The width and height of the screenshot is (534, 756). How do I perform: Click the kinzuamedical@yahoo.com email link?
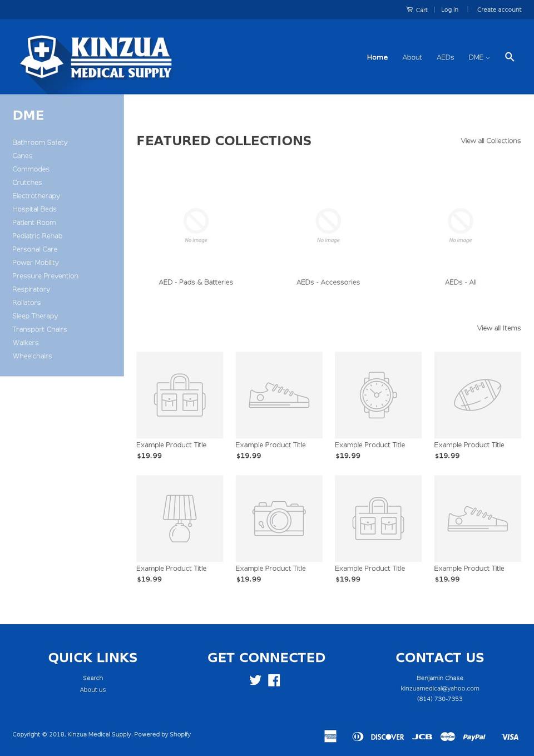tap(440, 688)
